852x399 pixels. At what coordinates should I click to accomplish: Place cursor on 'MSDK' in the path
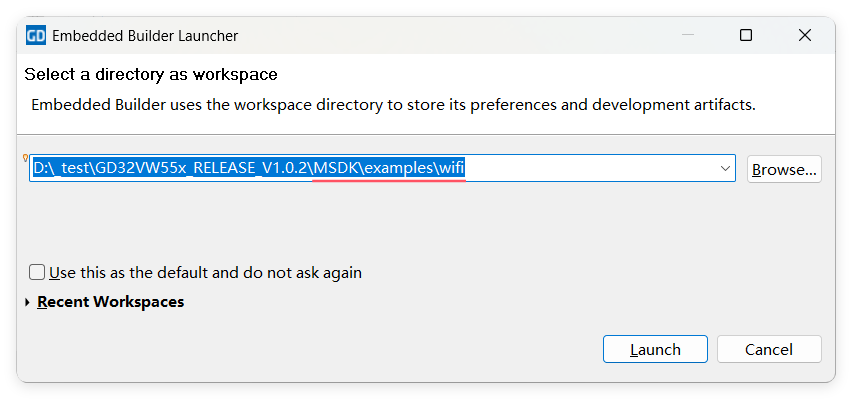coord(337,169)
